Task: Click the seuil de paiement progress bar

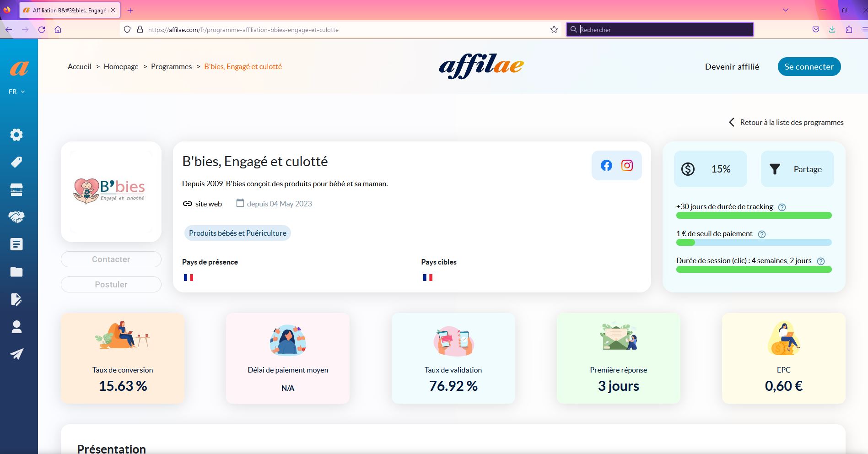Action: click(754, 243)
